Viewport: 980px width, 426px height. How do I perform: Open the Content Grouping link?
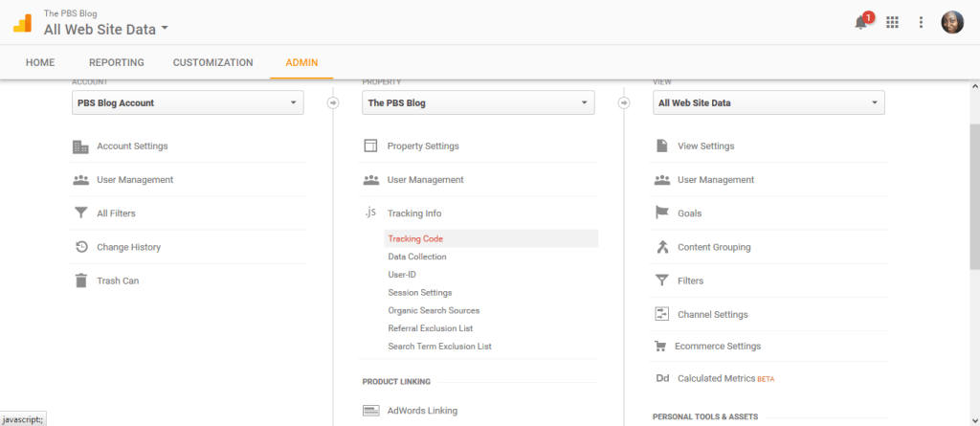coord(714,247)
